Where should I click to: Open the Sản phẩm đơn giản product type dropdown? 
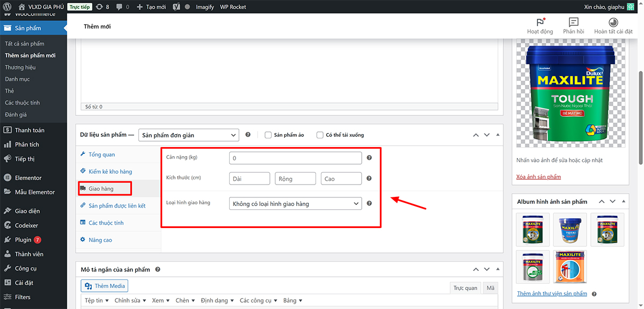click(188, 135)
